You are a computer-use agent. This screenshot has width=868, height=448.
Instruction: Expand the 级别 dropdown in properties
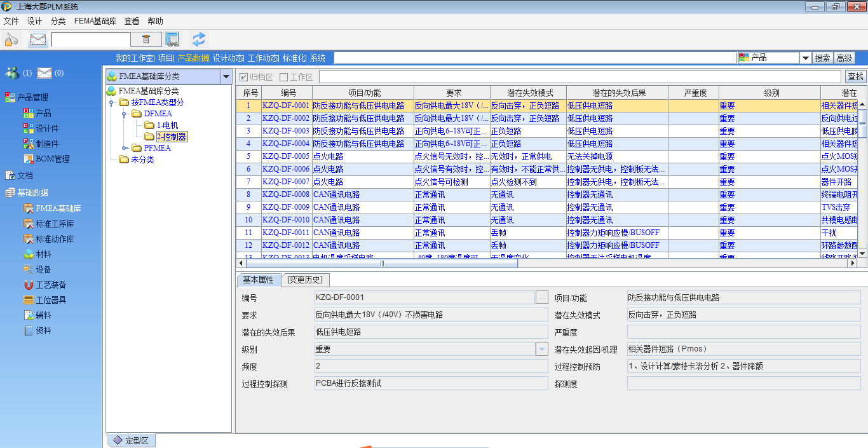[x=541, y=349]
